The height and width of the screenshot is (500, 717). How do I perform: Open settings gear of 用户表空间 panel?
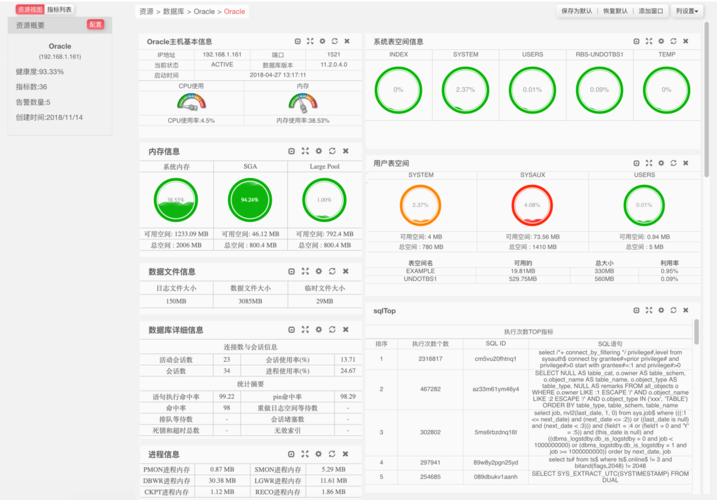(x=661, y=163)
